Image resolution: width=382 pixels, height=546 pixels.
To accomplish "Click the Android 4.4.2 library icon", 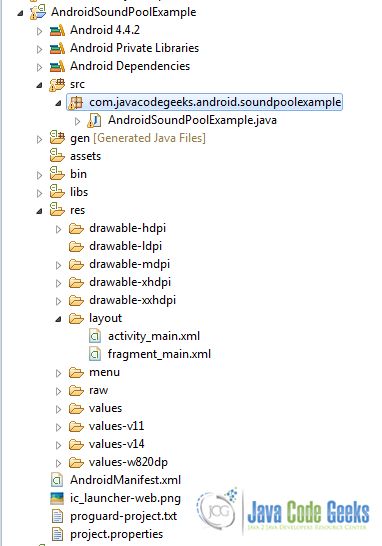I will click(x=57, y=30).
